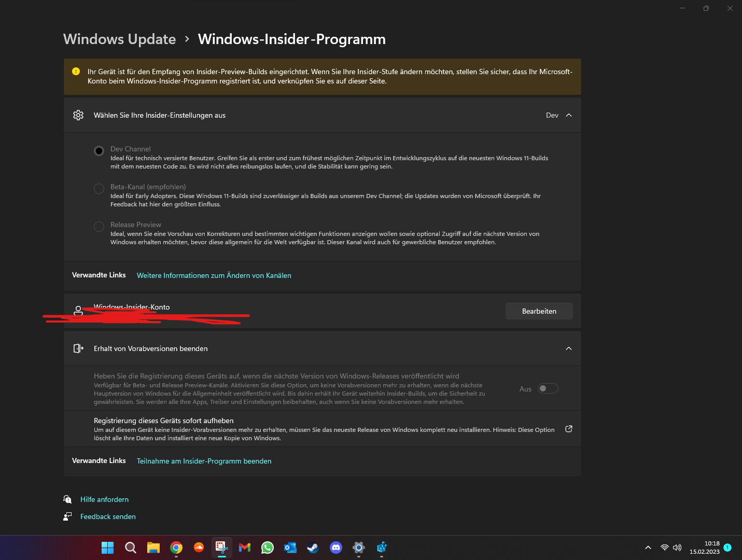Open Steam from the taskbar

pyautogui.click(x=313, y=548)
